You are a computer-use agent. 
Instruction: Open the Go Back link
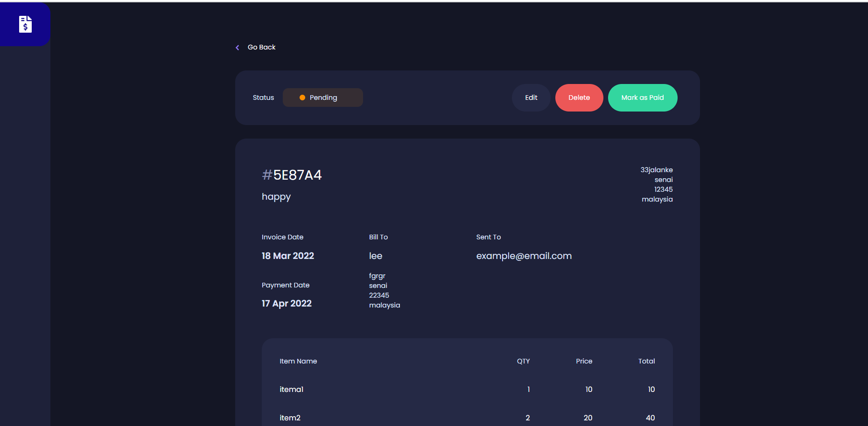(261, 47)
